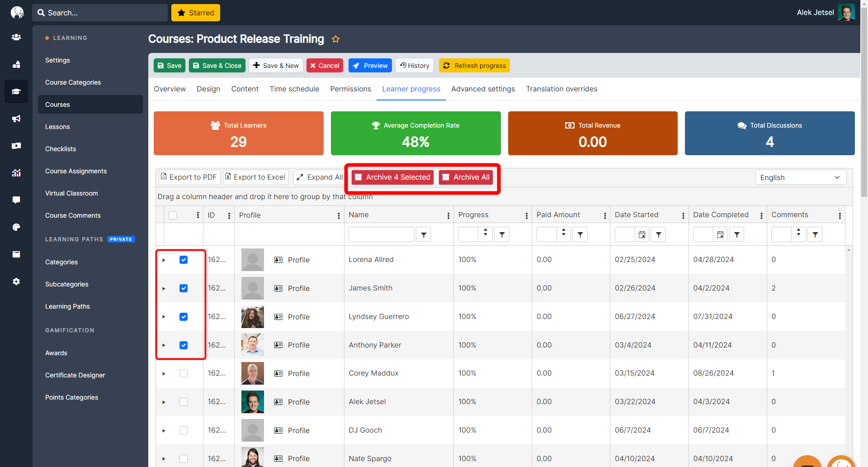The height and width of the screenshot is (467, 868).
Task: Click the Refresh progress button
Action: (x=474, y=66)
